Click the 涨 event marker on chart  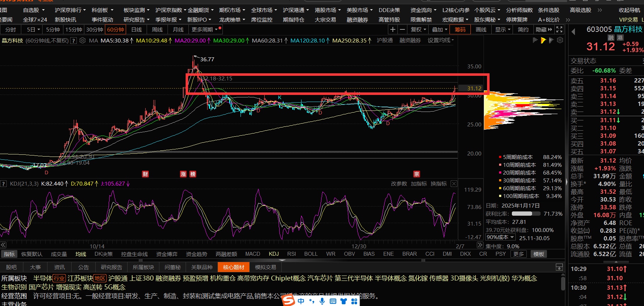click(183, 174)
